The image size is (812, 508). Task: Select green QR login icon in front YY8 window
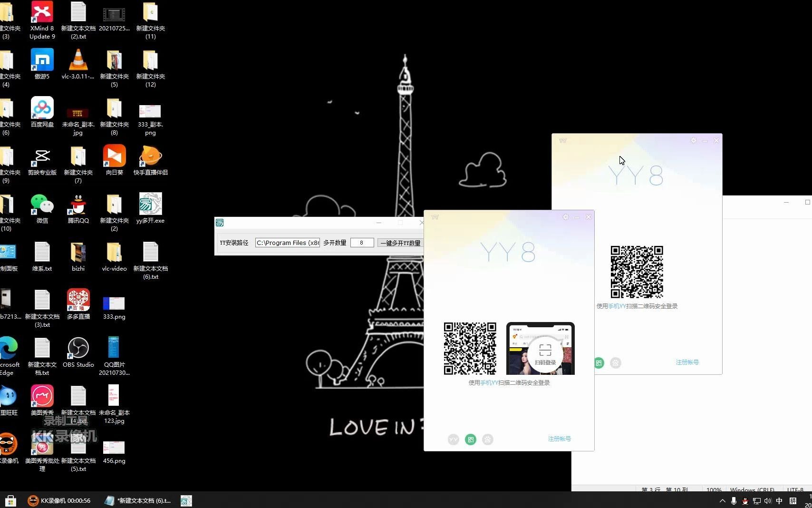(470, 440)
